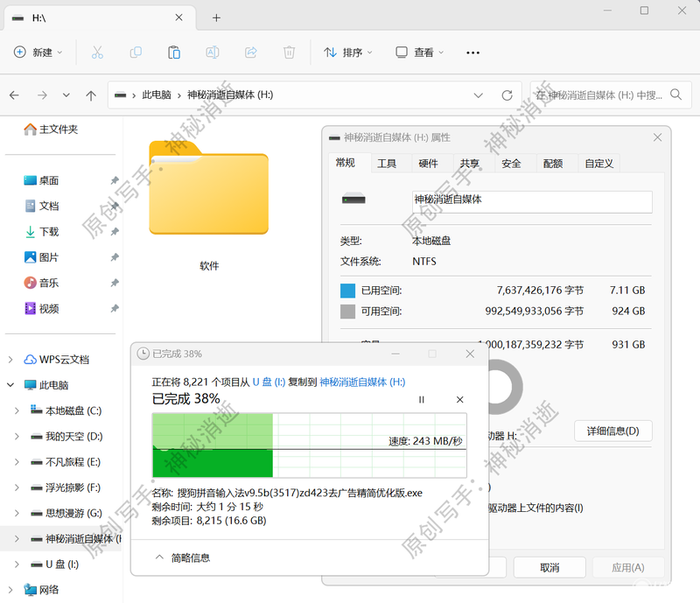Collapse the 此电脑 tree node
This screenshot has width=700, height=603.
click(10, 385)
